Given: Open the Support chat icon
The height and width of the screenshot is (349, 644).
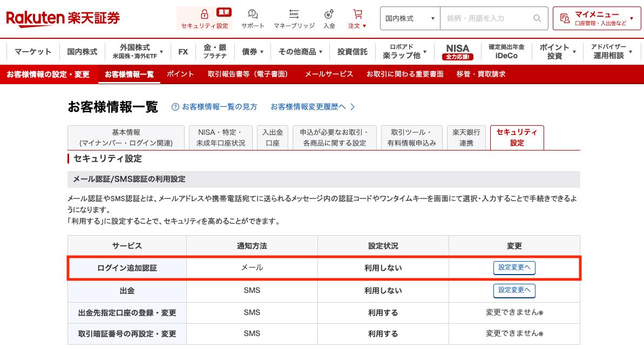Looking at the screenshot, I should [253, 15].
